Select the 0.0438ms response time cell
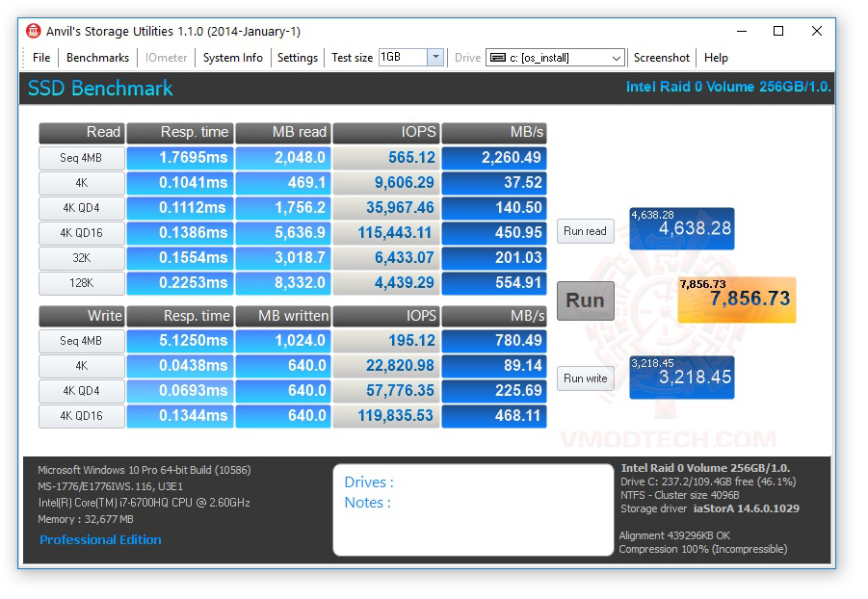This screenshot has width=868, height=599. [180, 365]
